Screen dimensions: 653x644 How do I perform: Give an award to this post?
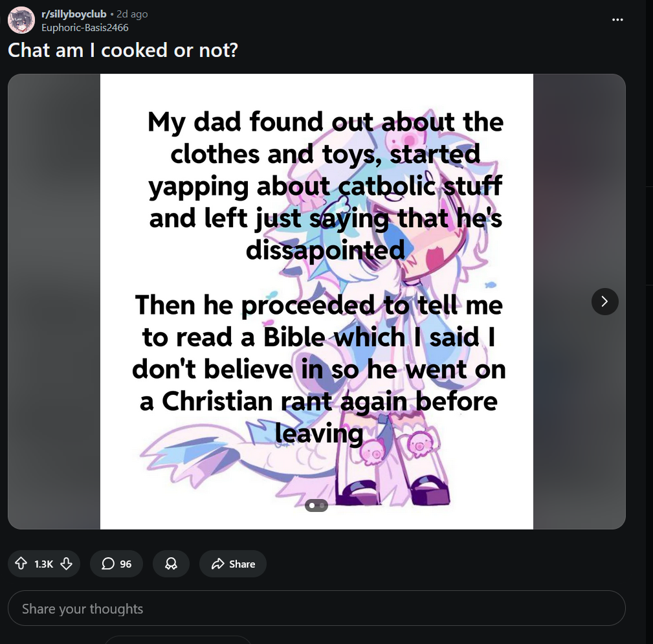[x=171, y=564]
